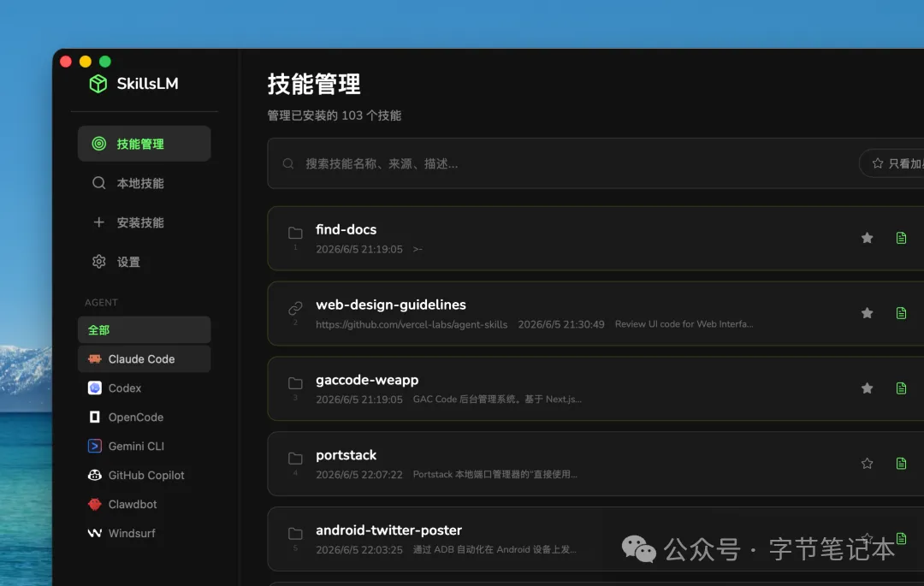Image resolution: width=924 pixels, height=586 pixels.
Task: Click the Claude Code agent icon
Action: coord(94,358)
